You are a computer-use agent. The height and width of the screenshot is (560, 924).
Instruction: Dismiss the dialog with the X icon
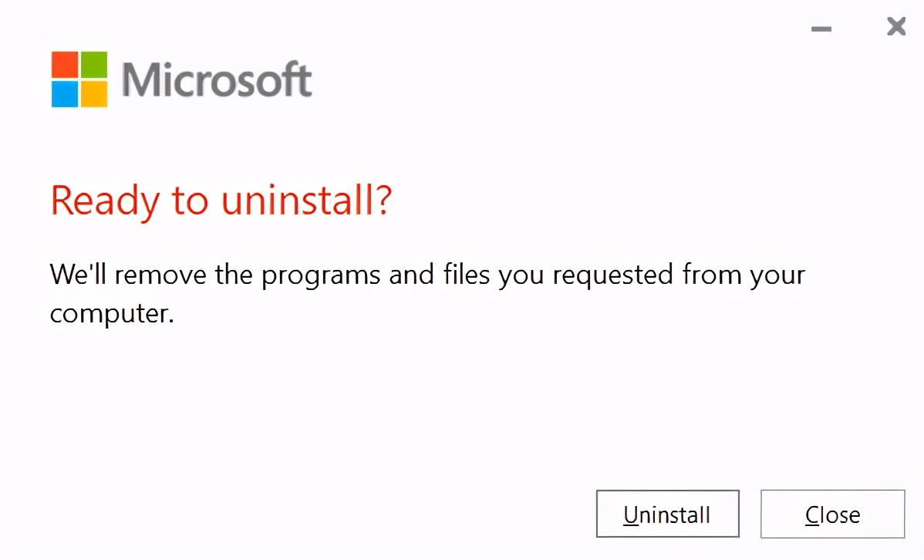(895, 28)
